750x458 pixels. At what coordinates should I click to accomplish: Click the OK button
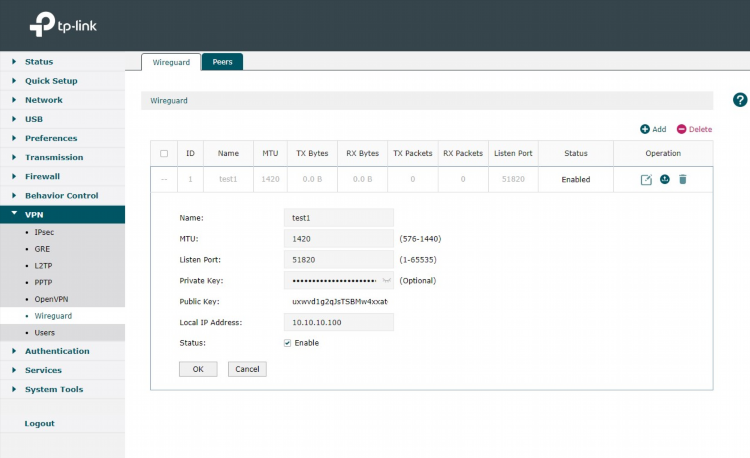(198, 369)
